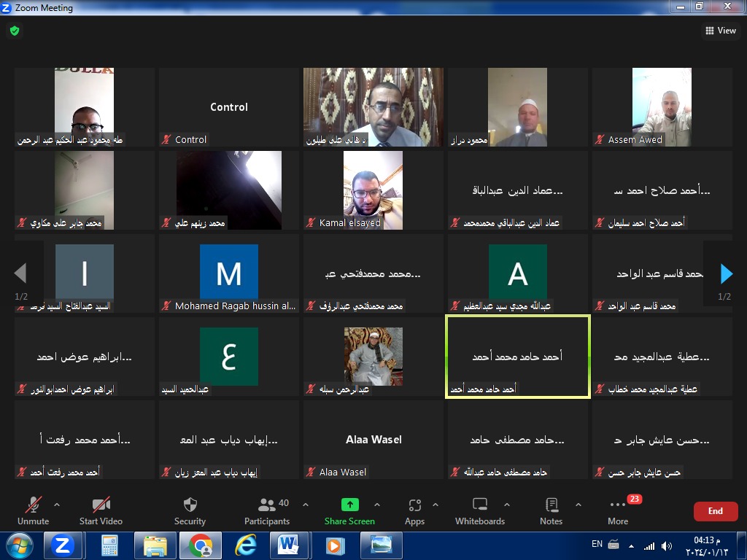Viewport: 747px width, 560px height.
Task: Open the More options menu
Action: coord(618,510)
